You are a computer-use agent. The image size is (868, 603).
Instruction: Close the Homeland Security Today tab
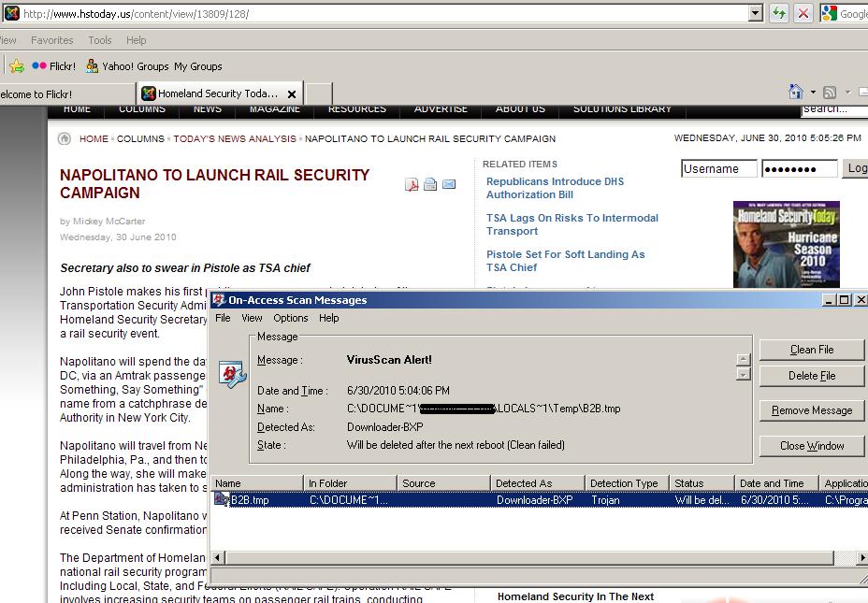[x=292, y=94]
